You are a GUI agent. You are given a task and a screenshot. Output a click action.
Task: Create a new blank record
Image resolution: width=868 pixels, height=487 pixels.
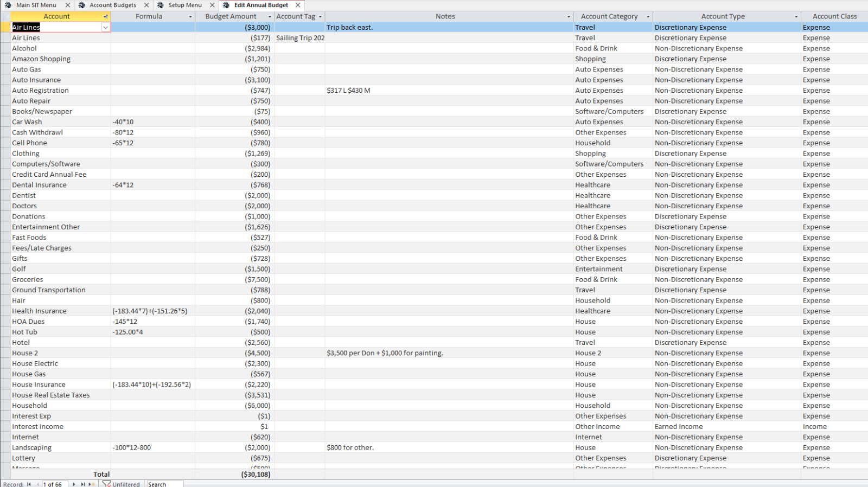[x=91, y=484]
